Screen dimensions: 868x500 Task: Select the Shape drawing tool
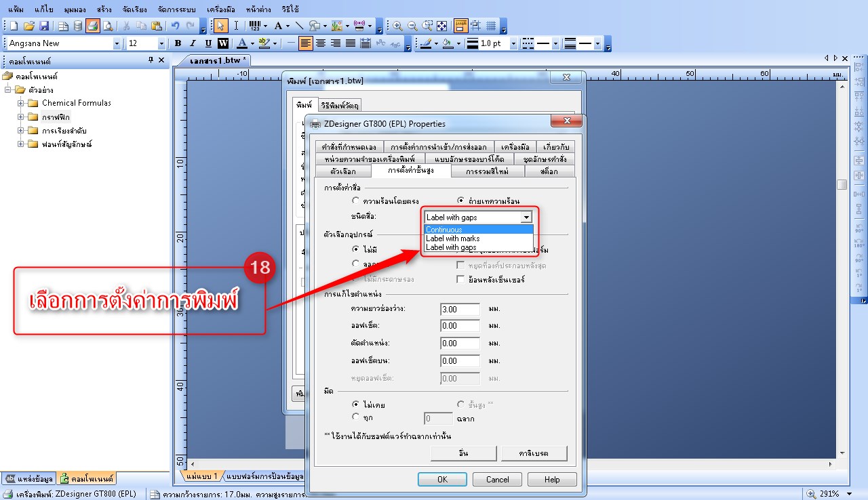coord(315,26)
